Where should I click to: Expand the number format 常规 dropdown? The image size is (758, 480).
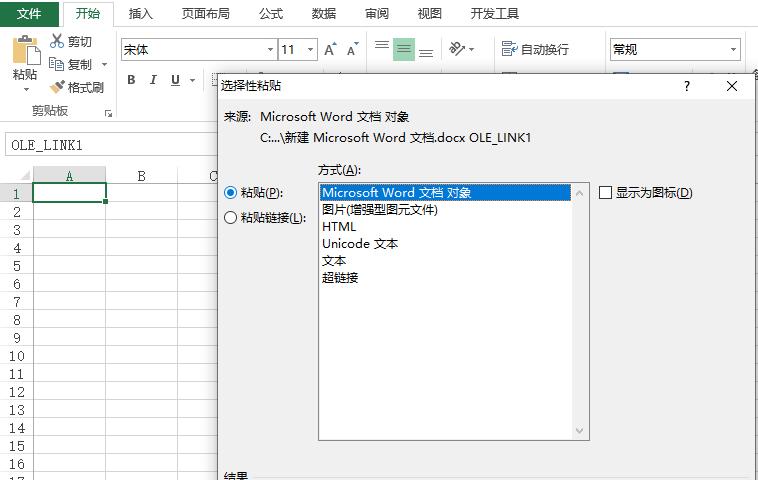click(x=733, y=49)
